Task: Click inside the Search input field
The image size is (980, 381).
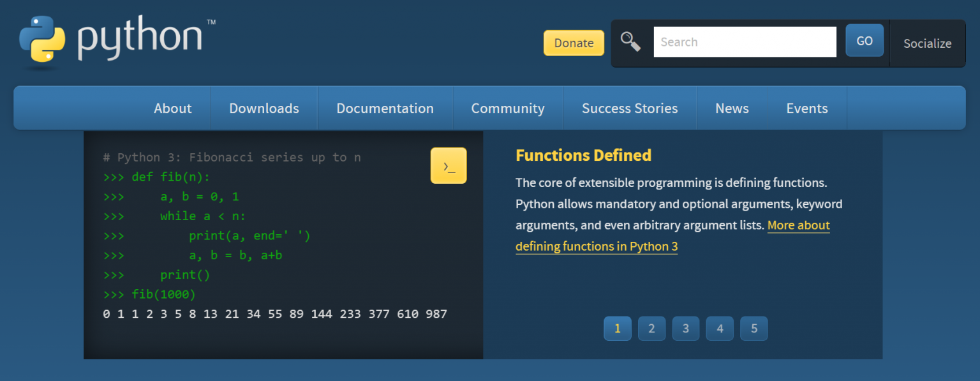Action: point(745,41)
